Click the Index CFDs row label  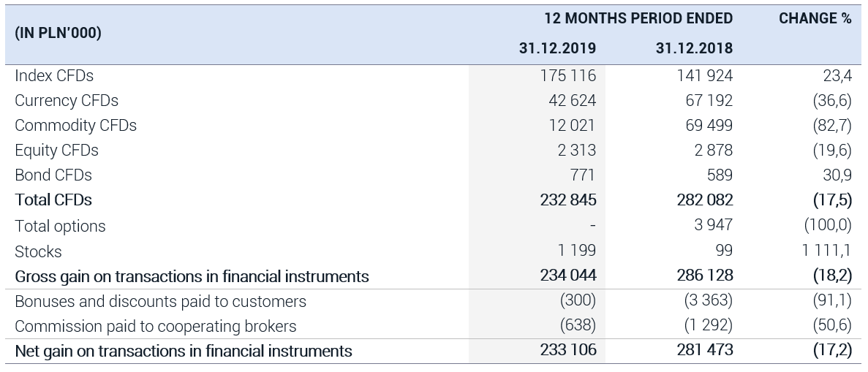point(54,75)
